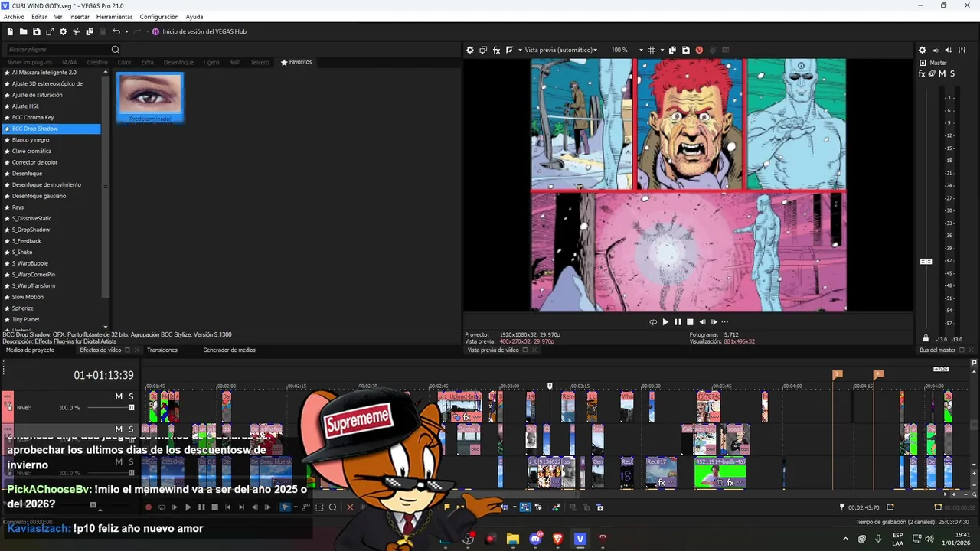Screen dimensions: 980x551
Task: Create a new project from the toolbar
Action: click(10, 31)
